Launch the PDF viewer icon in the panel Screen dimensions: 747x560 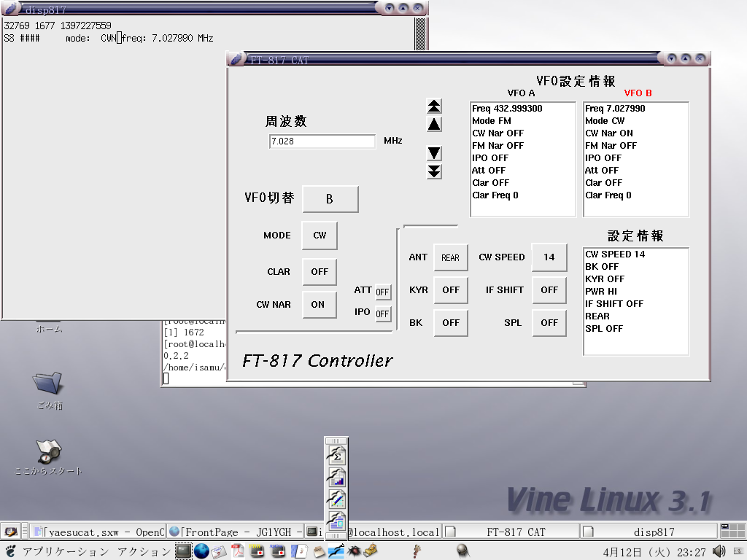(x=238, y=551)
